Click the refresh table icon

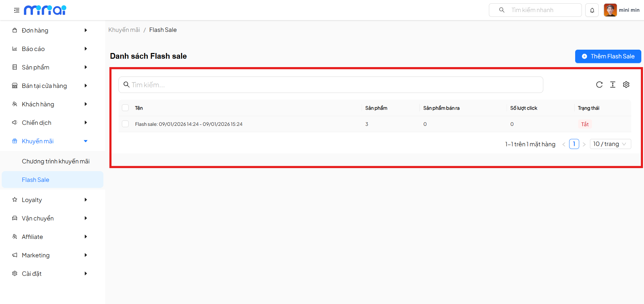(x=599, y=85)
